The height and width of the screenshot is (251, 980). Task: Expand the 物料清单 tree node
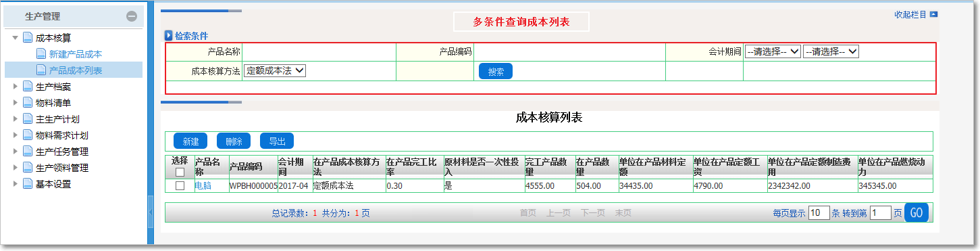[x=16, y=103]
